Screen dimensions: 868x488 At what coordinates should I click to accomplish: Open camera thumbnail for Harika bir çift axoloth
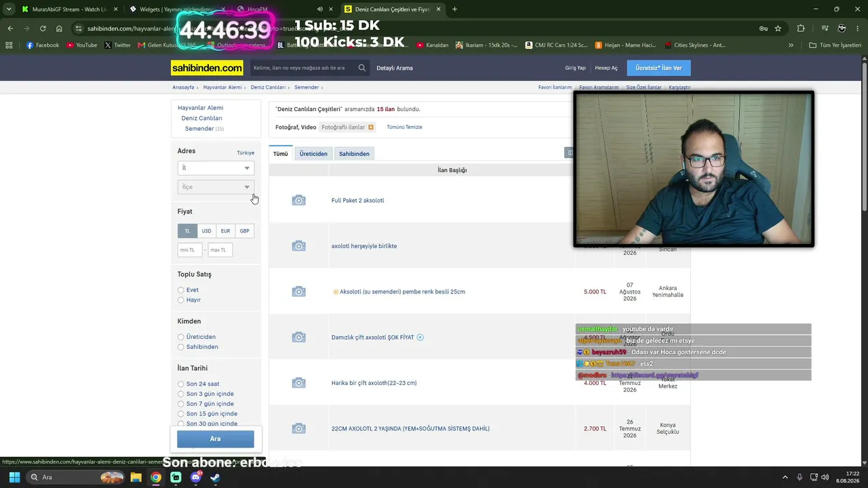298,383
